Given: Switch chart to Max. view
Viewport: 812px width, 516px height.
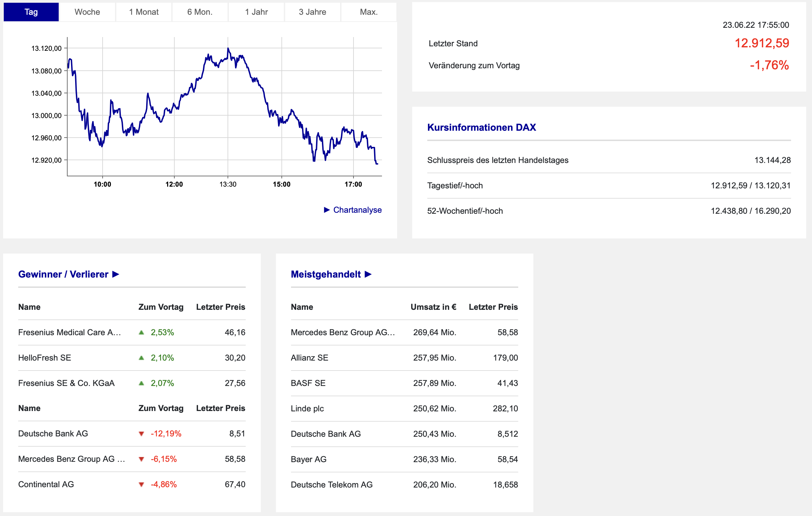Looking at the screenshot, I should pyautogui.click(x=369, y=12).
